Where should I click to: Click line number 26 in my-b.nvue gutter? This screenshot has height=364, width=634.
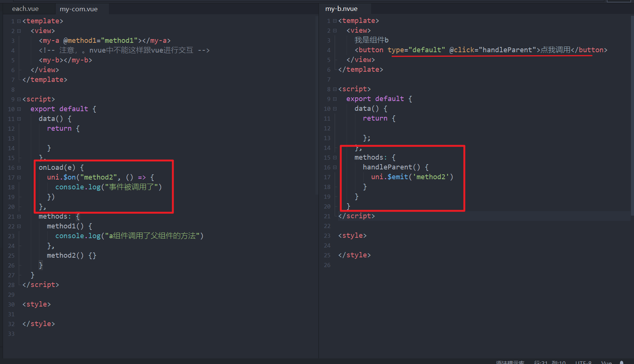[327, 265]
